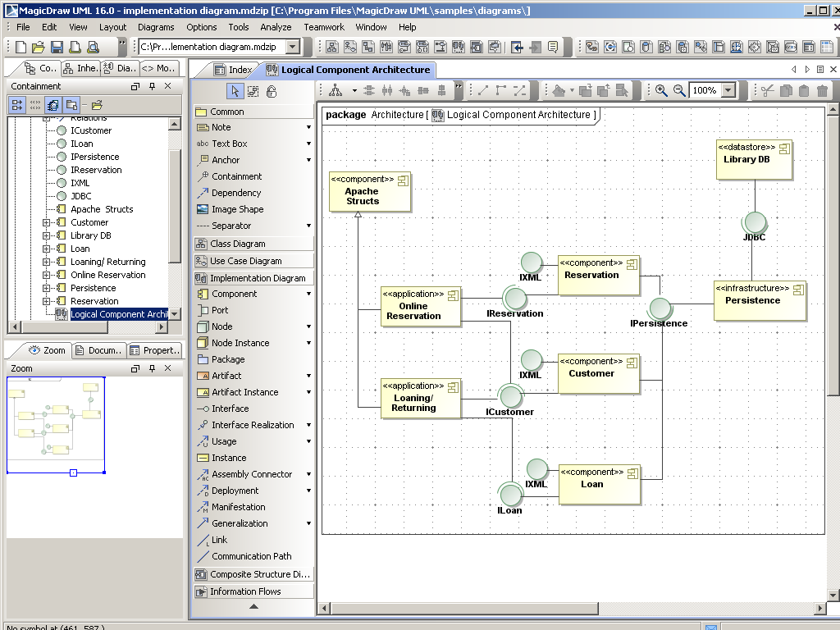Select Logical Component Architecture tree item
This screenshot has height=630, width=840.
(x=119, y=314)
